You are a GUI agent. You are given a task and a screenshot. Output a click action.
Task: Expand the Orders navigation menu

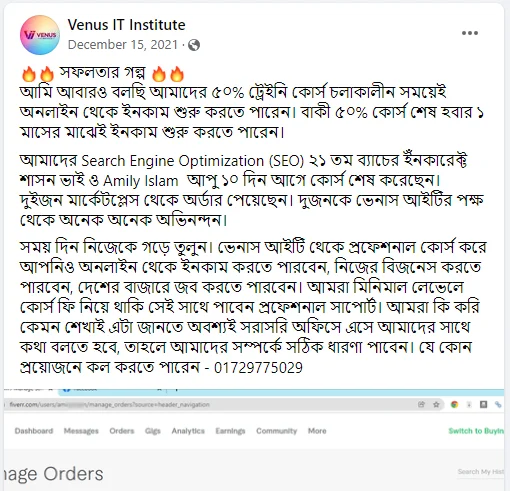tap(122, 431)
